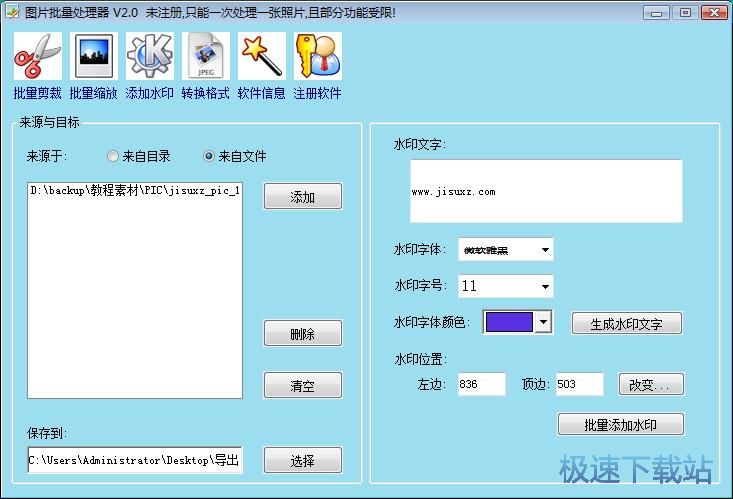The image size is (733, 499).
Task: Open the 软件信息 magic wand icon
Action: point(262,57)
